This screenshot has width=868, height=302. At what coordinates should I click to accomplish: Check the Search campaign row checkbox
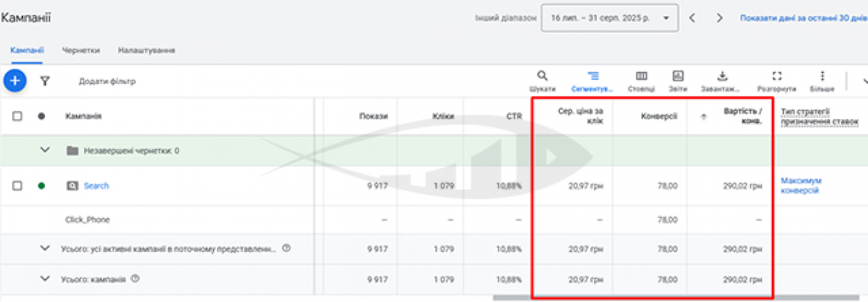click(x=18, y=186)
